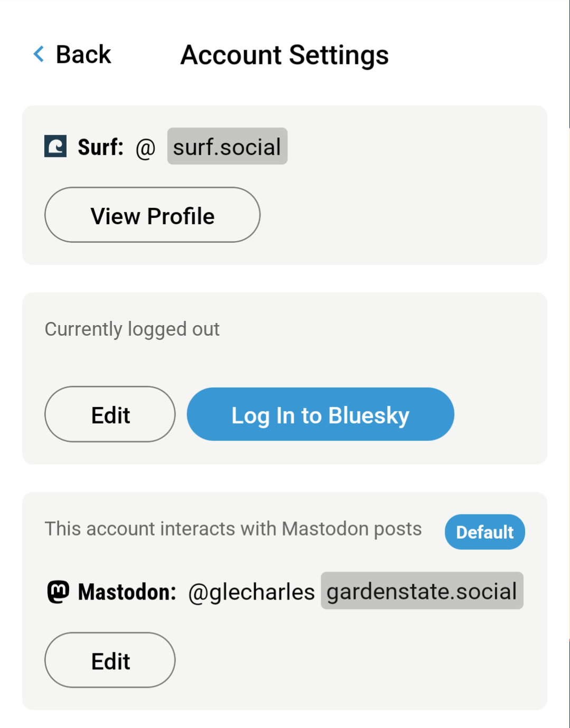Viewport: 570px width, 728px height.
Task: Click Log In to Bluesky
Action: click(320, 414)
